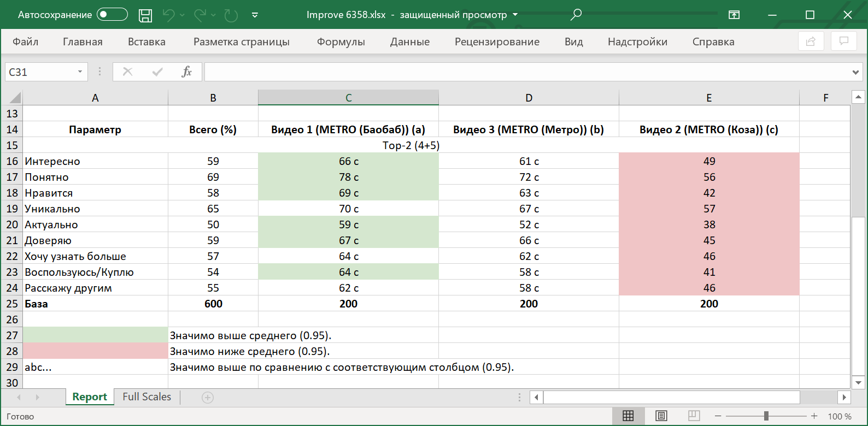868x426 pixels.
Task: Click green legend swatch in row 27
Action: [x=95, y=335]
